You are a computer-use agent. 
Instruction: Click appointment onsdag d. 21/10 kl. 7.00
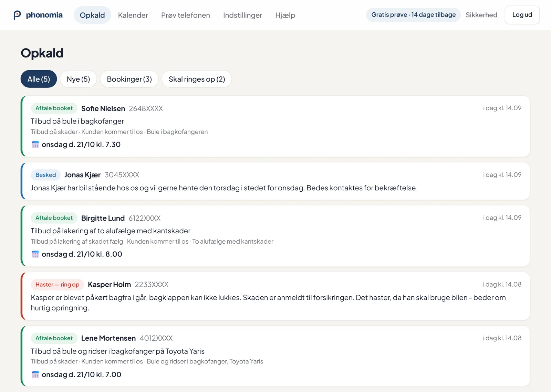point(81,375)
